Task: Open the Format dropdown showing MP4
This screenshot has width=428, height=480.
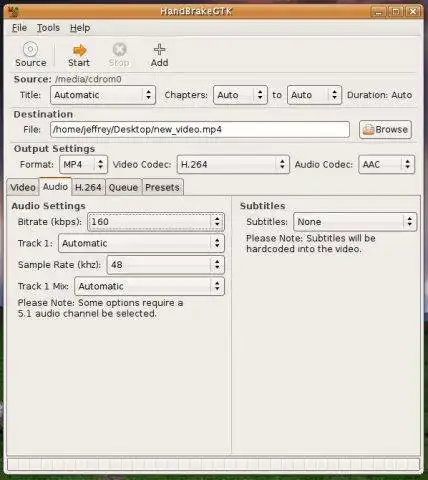Action: point(83,165)
